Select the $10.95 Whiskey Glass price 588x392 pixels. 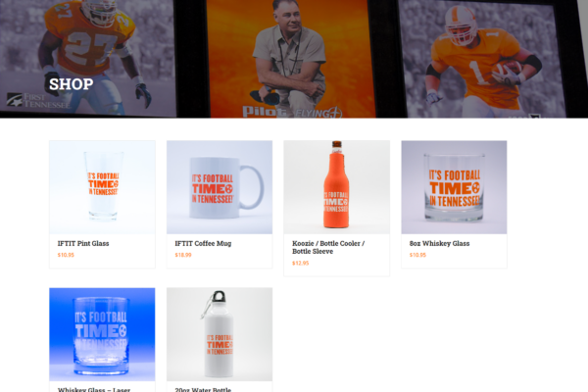click(417, 255)
